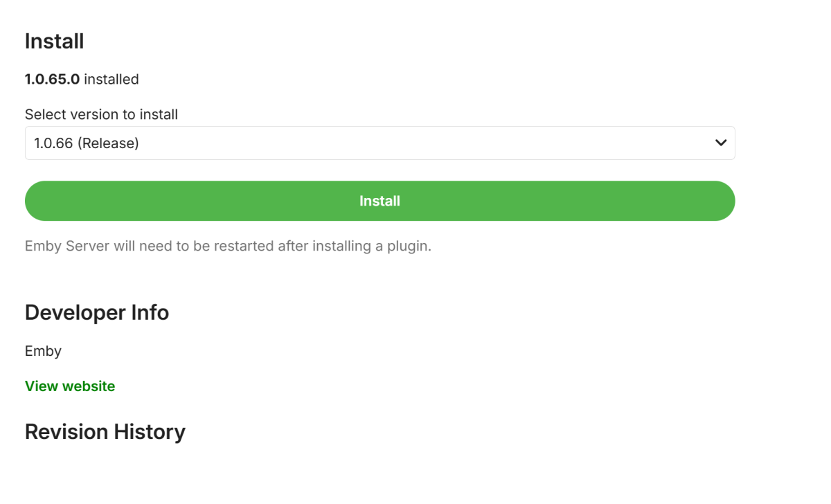Click inside the version selector field
The height and width of the screenshot is (504, 831).
(x=277, y=143)
